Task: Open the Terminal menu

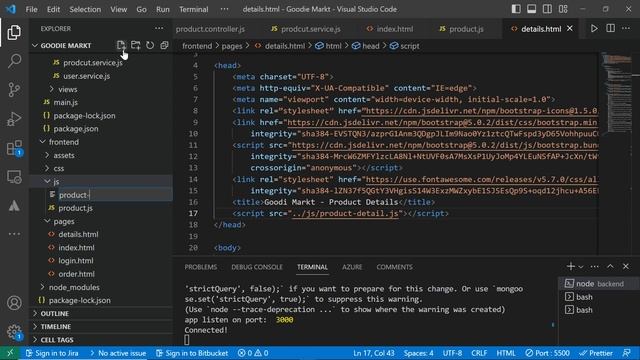Action: tap(193, 9)
